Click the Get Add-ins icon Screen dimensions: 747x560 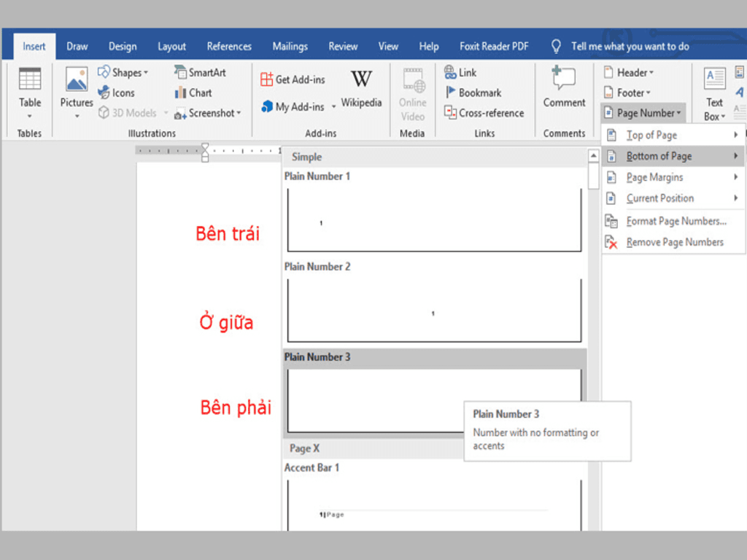tap(267, 79)
